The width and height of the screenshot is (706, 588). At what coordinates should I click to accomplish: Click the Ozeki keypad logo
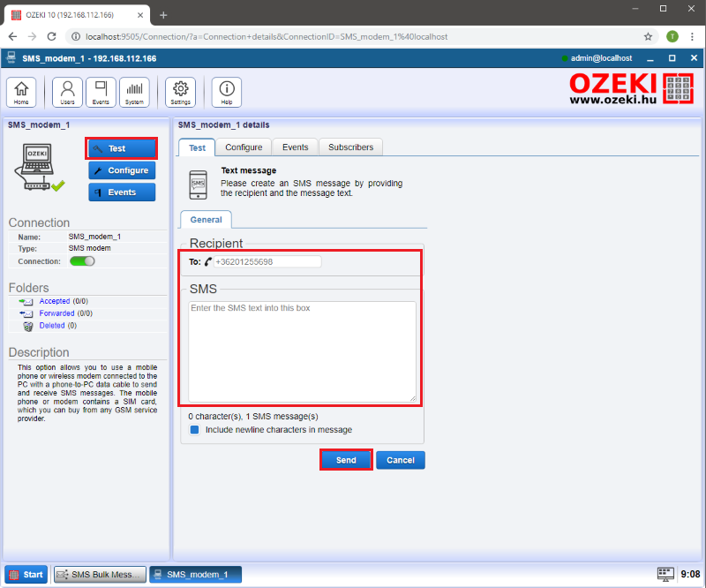coord(677,89)
